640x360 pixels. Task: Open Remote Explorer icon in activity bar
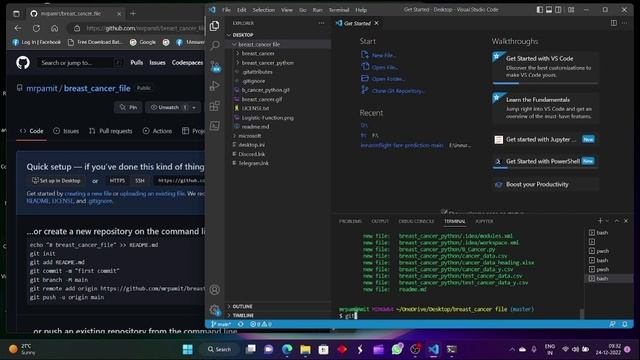[x=214, y=126]
